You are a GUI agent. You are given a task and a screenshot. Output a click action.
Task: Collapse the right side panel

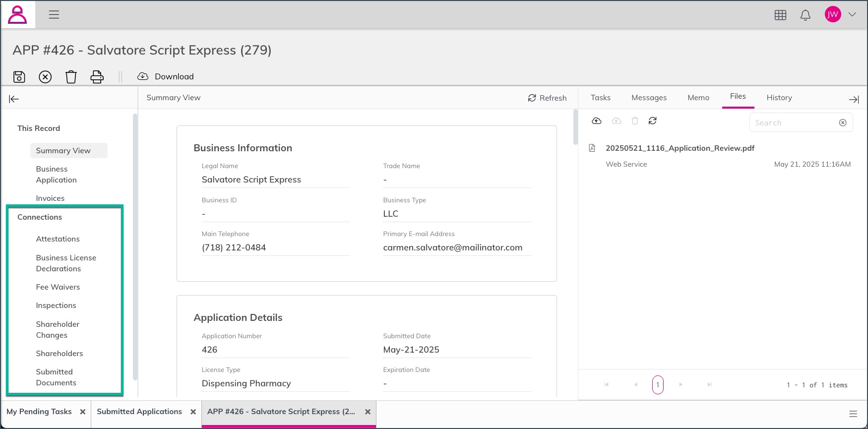pyautogui.click(x=854, y=99)
